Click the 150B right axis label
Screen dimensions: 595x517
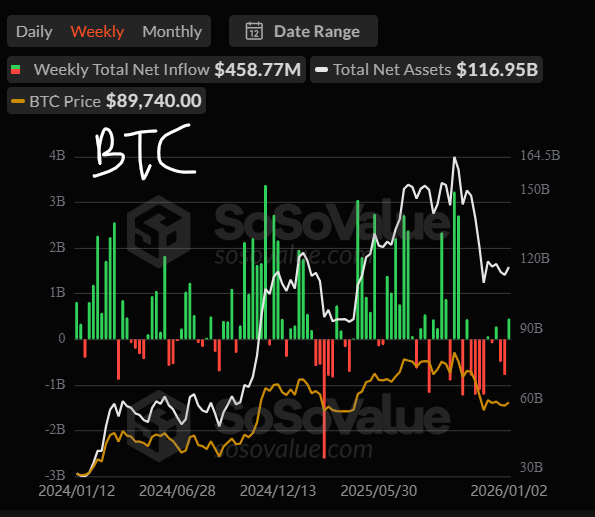tap(535, 189)
